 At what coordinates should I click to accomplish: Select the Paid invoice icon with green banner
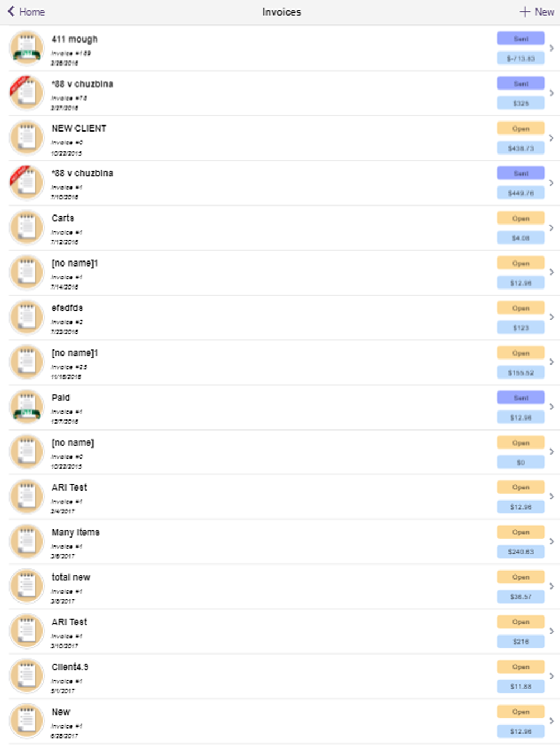pyautogui.click(x=26, y=407)
